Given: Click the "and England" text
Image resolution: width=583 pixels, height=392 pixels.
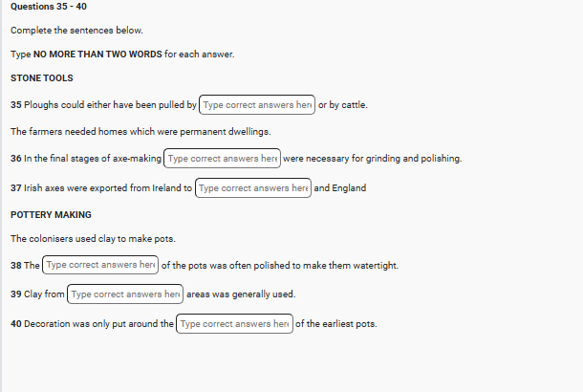Looking at the screenshot, I should click(x=339, y=188).
